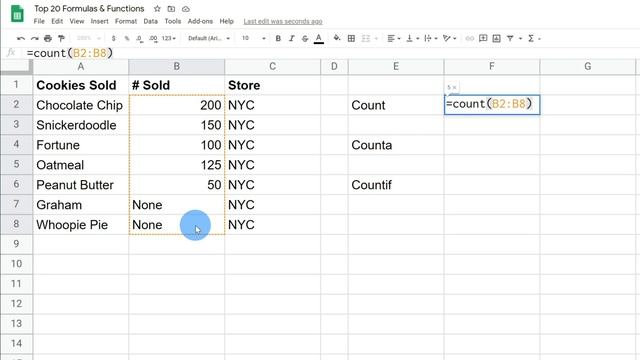Expand the merge cells options arrow
The image size is (640, 360).
point(376,39)
